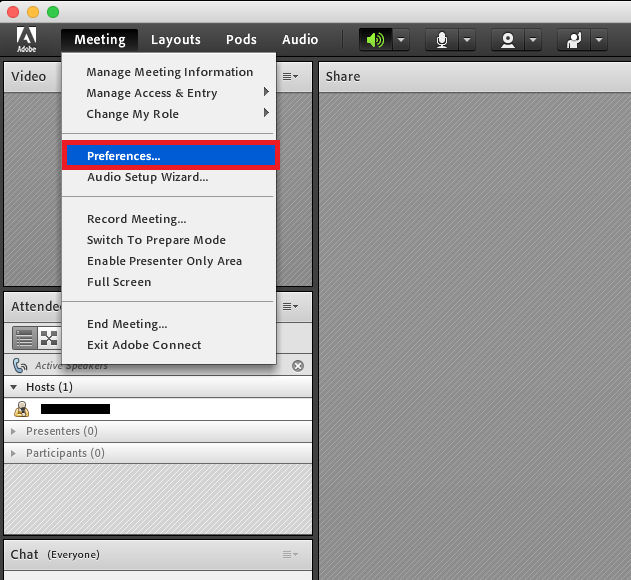This screenshot has width=631, height=580.
Task: Click the raise hand status icon
Action: coord(574,39)
